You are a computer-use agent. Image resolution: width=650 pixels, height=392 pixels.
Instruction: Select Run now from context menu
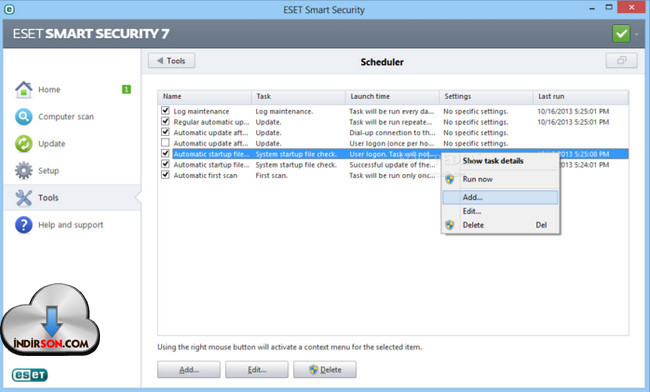(500, 179)
